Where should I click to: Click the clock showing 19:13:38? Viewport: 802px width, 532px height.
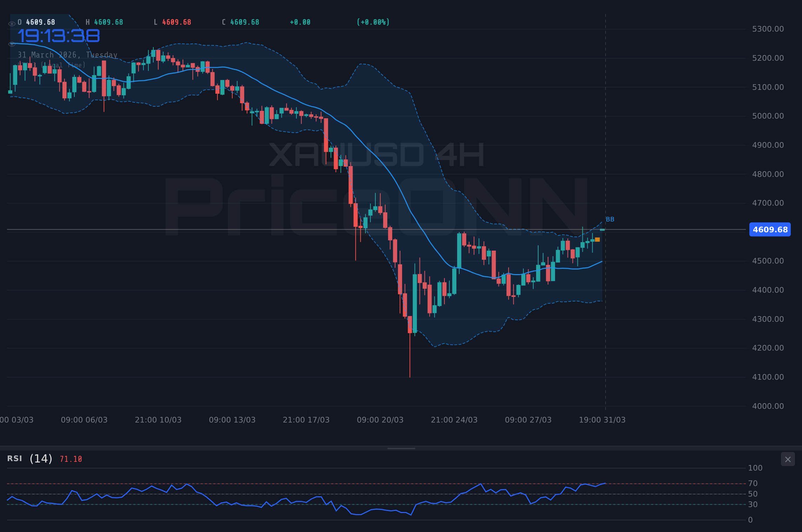coord(58,35)
